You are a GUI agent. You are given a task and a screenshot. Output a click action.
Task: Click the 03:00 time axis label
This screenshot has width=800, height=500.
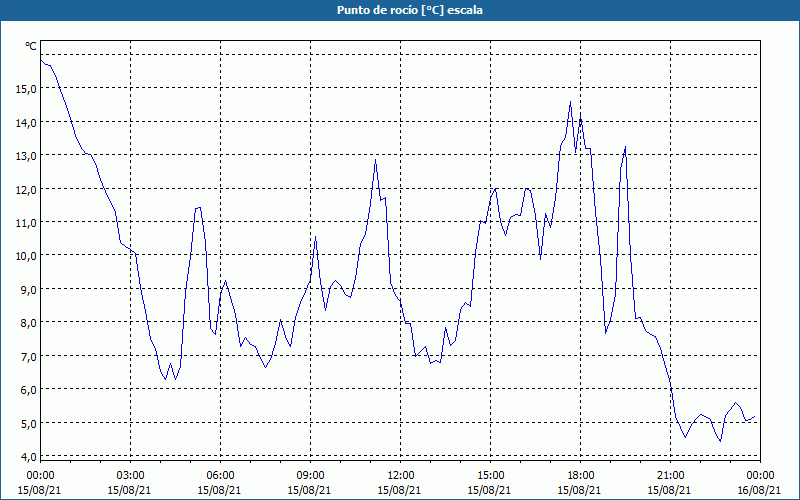[x=130, y=476]
